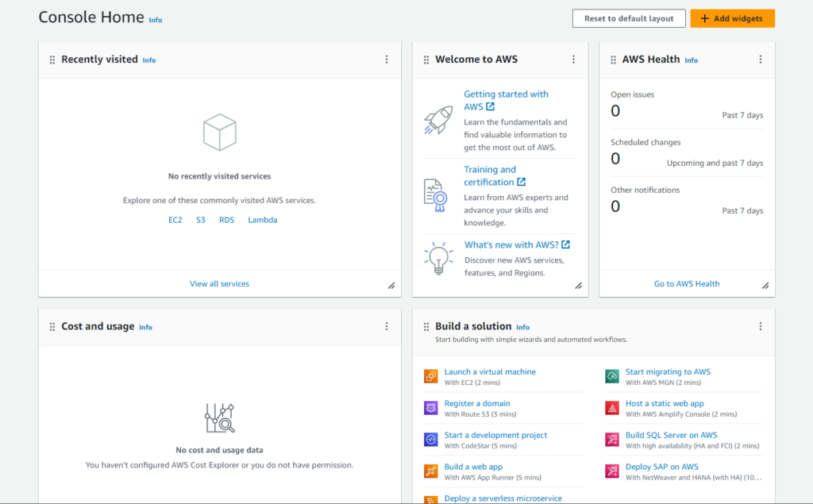
Task: Open the Build a solution widget kebab menu
Action: click(x=761, y=326)
